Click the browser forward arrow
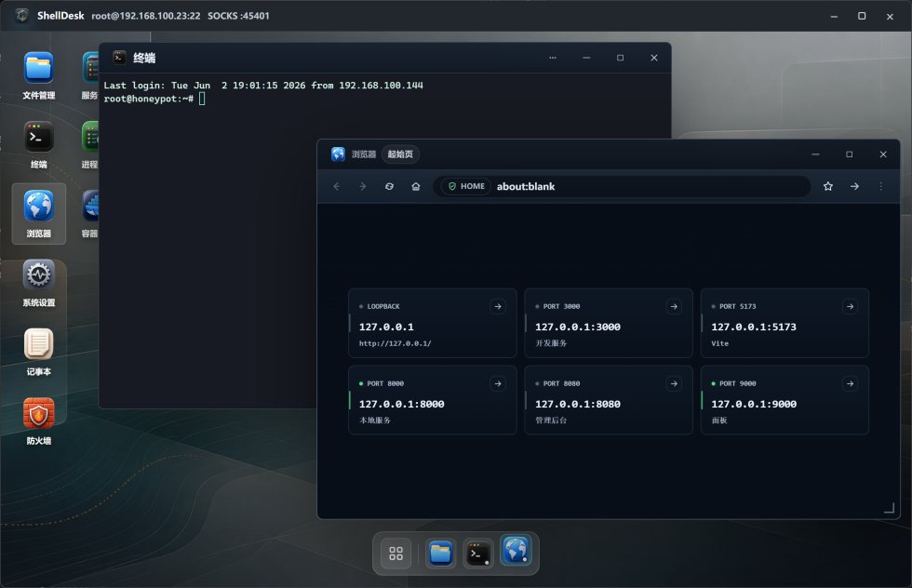912x588 pixels. point(363,186)
